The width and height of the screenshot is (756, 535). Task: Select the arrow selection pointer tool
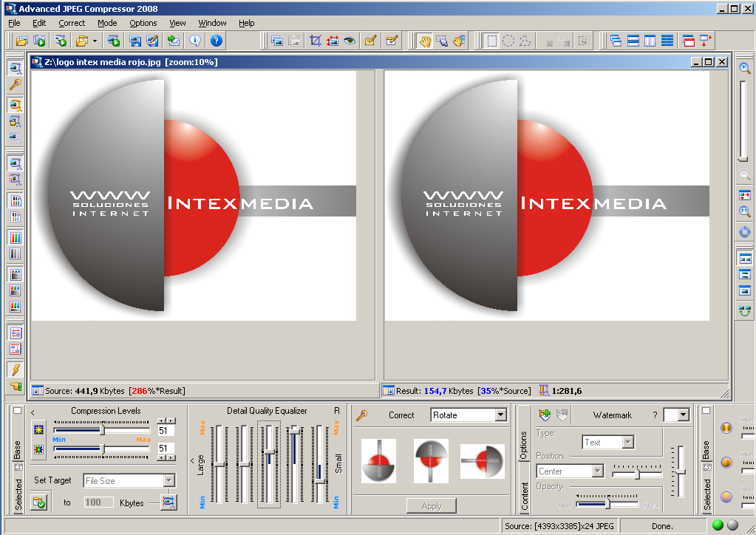point(442,41)
